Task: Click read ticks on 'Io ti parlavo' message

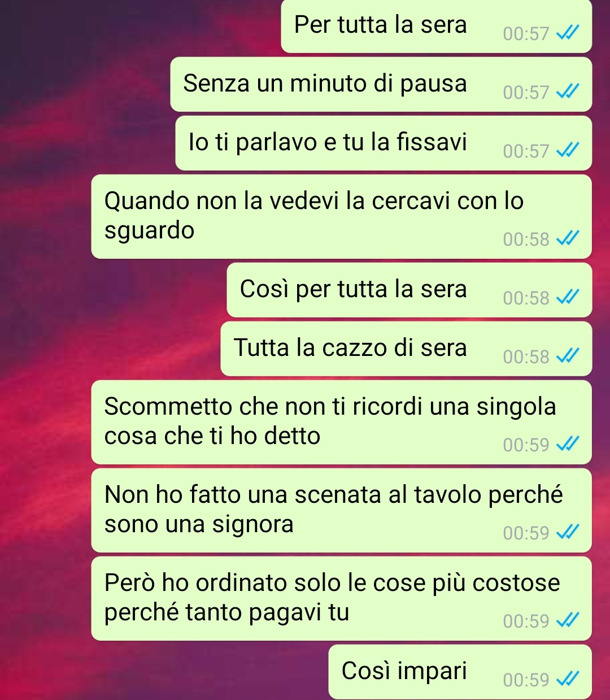Action: click(x=567, y=151)
